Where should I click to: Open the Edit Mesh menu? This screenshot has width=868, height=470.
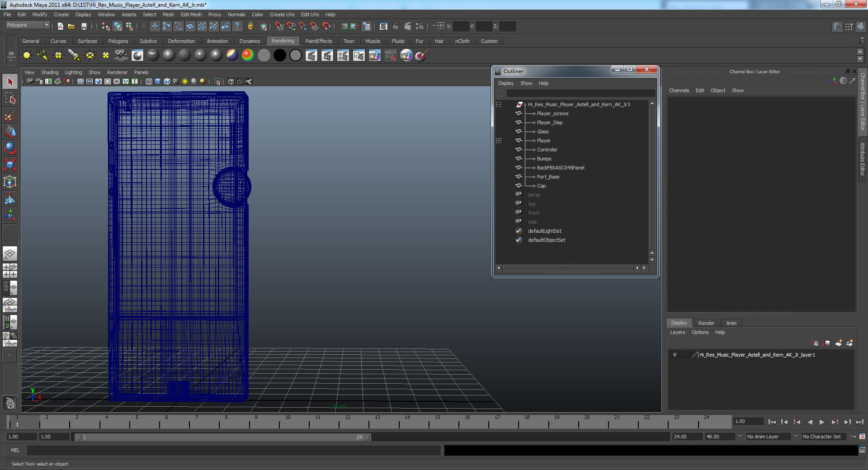(x=191, y=14)
